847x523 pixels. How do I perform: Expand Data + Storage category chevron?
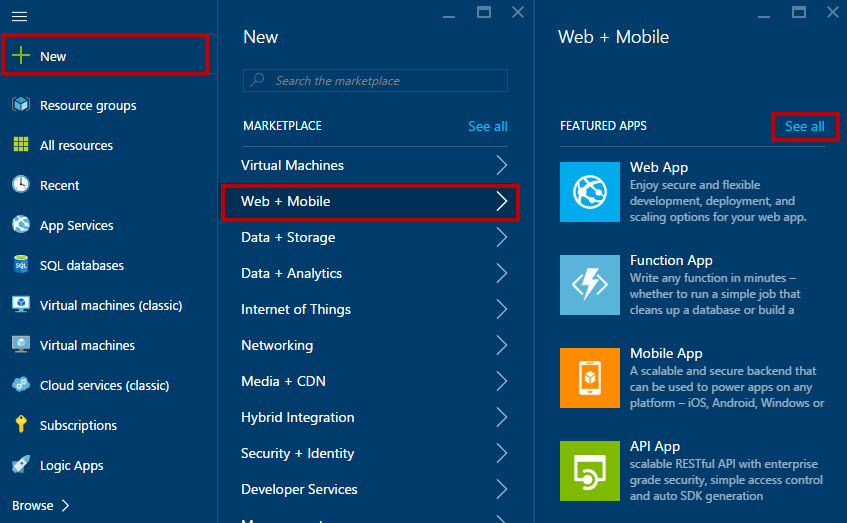tap(502, 237)
